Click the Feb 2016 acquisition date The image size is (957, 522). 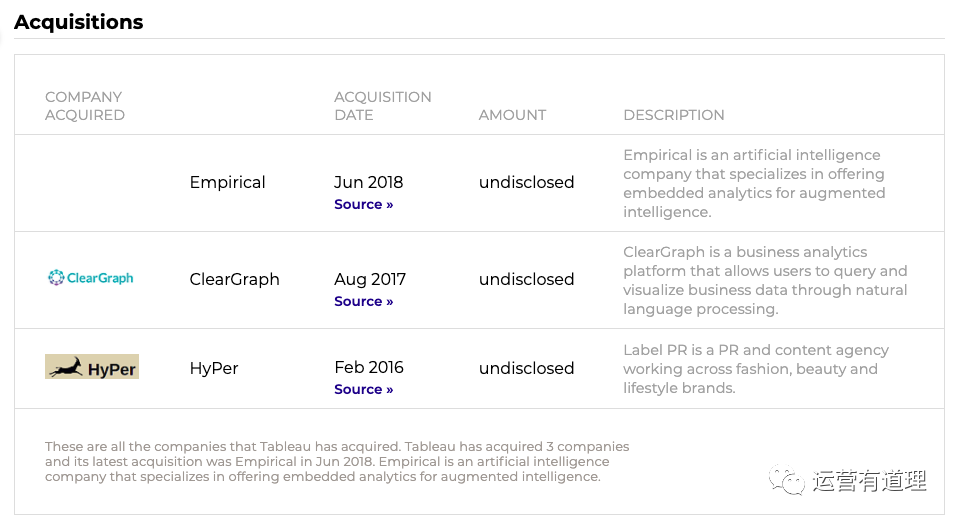(369, 368)
